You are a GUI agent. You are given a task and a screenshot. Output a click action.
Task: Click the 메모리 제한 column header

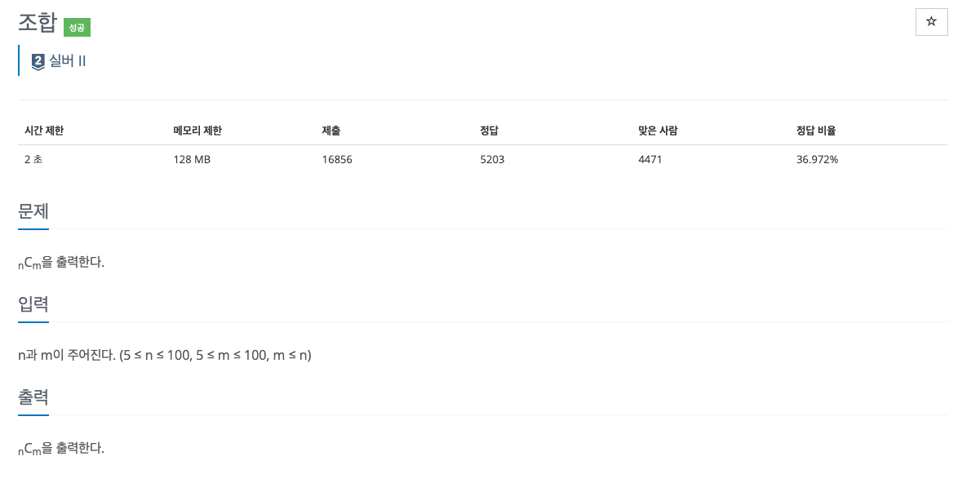point(197,131)
